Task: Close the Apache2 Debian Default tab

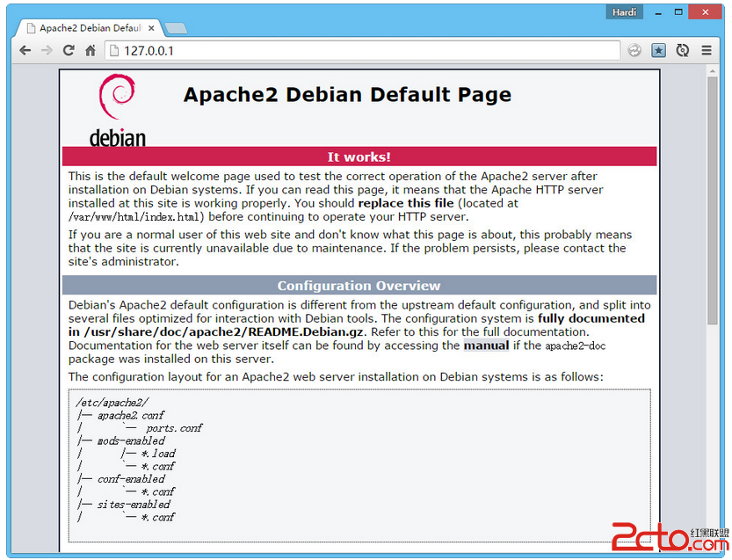Action: pos(151,28)
